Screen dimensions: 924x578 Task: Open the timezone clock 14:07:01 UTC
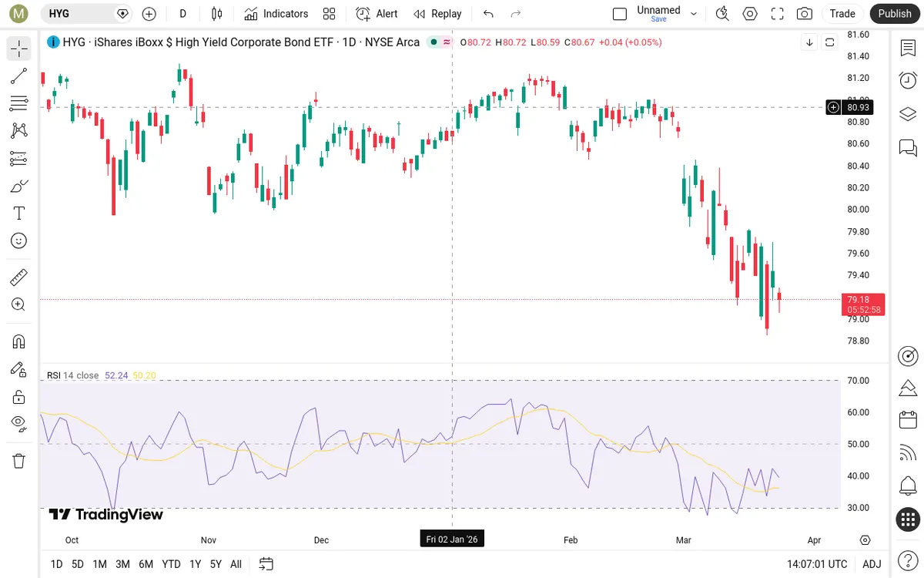tap(817, 564)
